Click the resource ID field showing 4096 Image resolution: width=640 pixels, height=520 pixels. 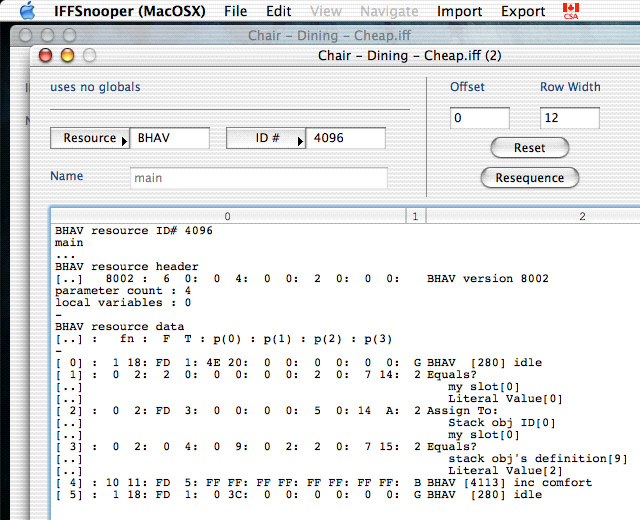pos(345,139)
